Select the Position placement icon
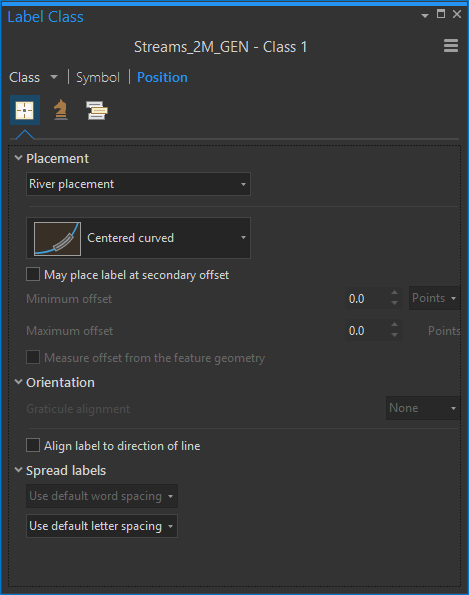 (25, 110)
